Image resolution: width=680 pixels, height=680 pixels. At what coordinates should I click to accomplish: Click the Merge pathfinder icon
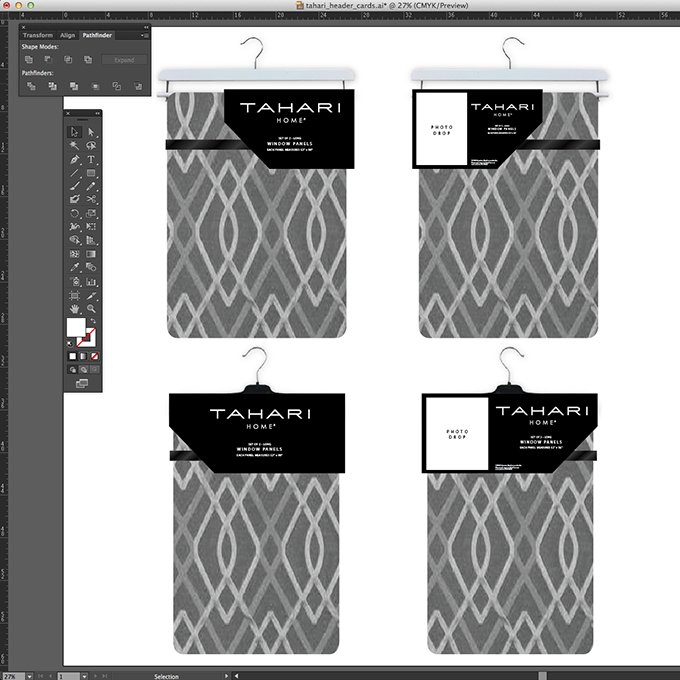74,86
